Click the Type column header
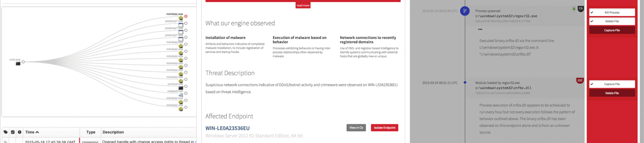This screenshot has width=644, height=143. pos(91,132)
